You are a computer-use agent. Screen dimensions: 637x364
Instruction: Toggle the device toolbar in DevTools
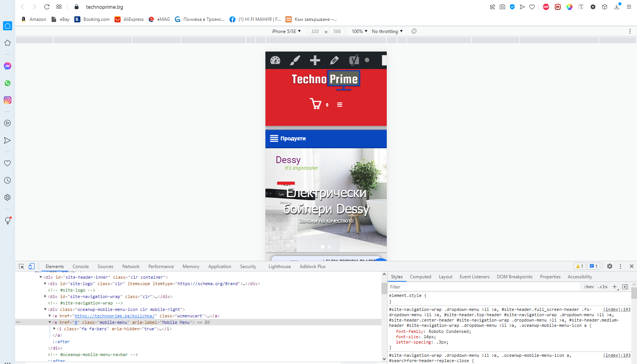click(x=31, y=267)
